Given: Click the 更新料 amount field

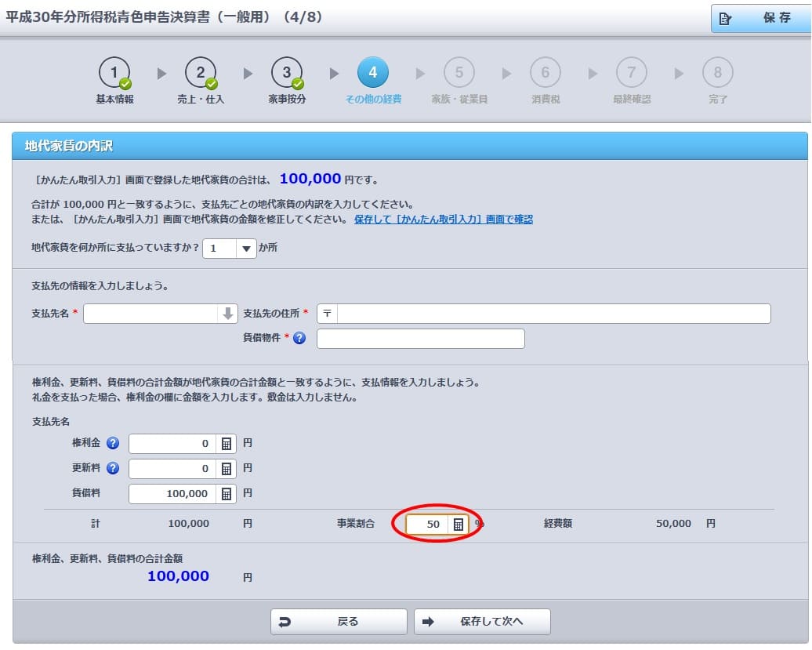Looking at the screenshot, I should [x=173, y=469].
